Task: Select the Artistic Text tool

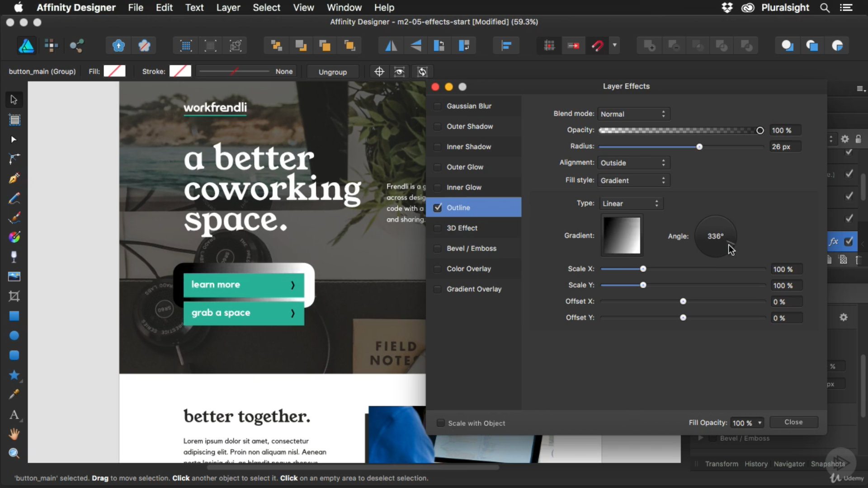Action: pyautogui.click(x=14, y=414)
